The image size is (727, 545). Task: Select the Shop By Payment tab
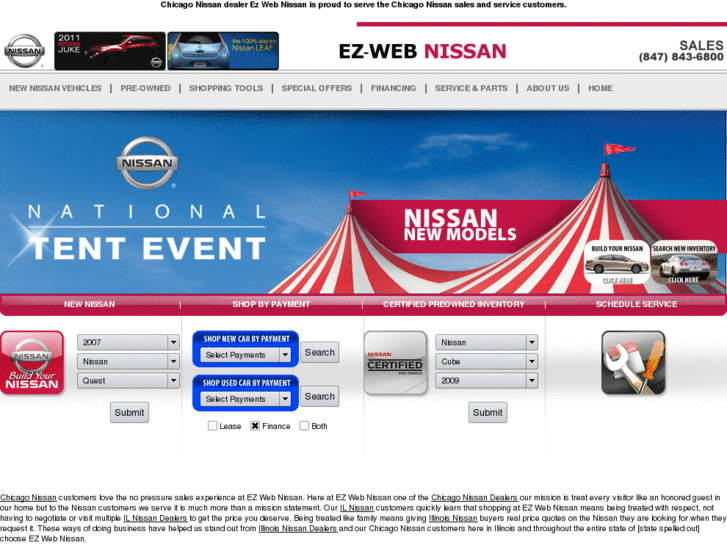tap(271, 304)
